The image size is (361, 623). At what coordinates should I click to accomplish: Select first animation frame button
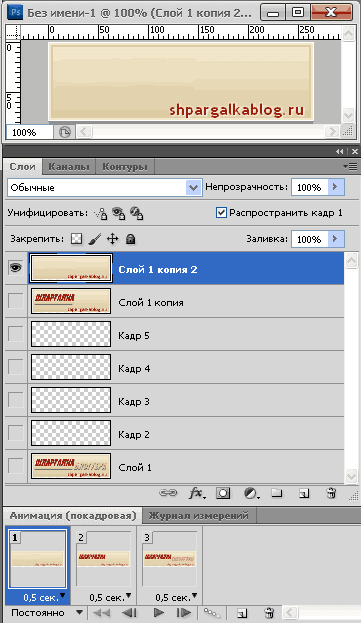(x=102, y=613)
